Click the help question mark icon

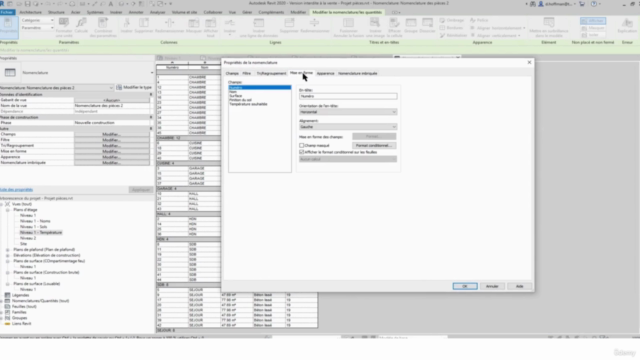tap(594, 4)
